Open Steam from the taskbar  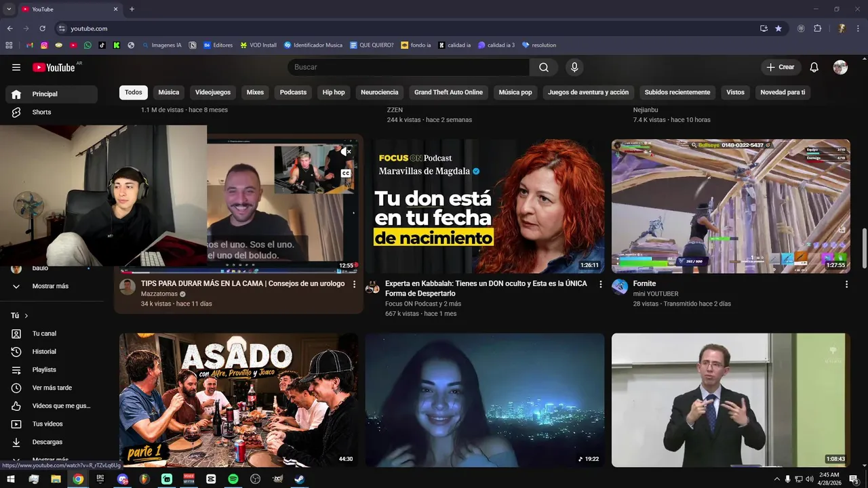299,479
